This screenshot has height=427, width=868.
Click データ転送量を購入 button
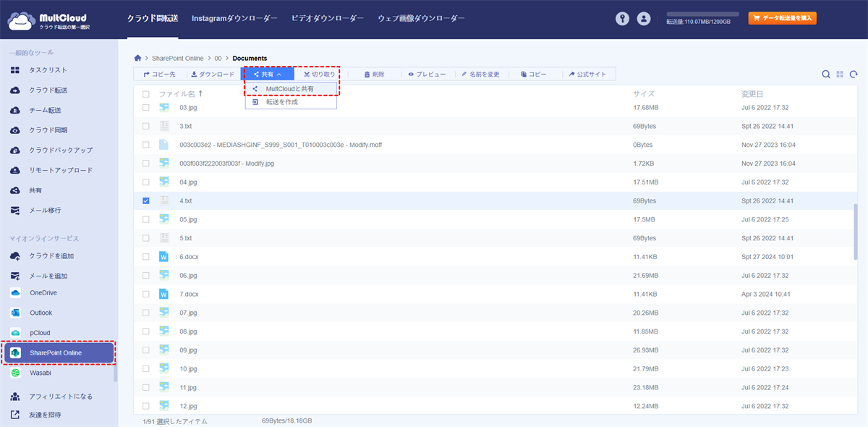pos(782,19)
